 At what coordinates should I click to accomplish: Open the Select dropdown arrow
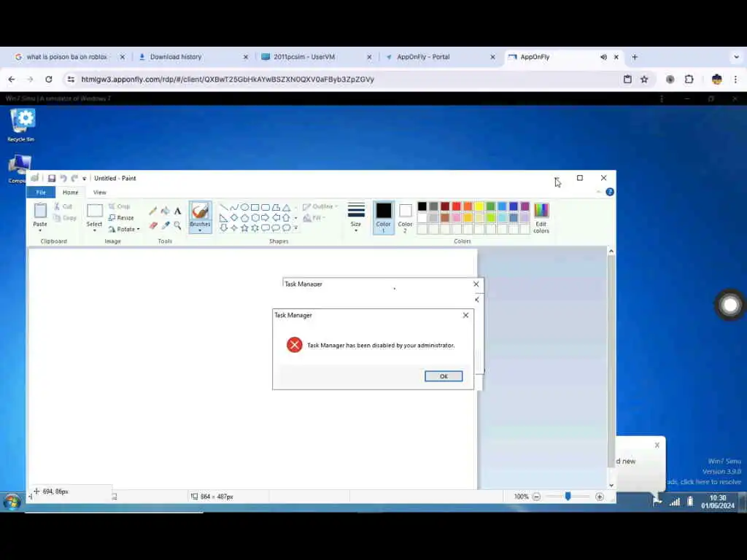[x=94, y=230]
